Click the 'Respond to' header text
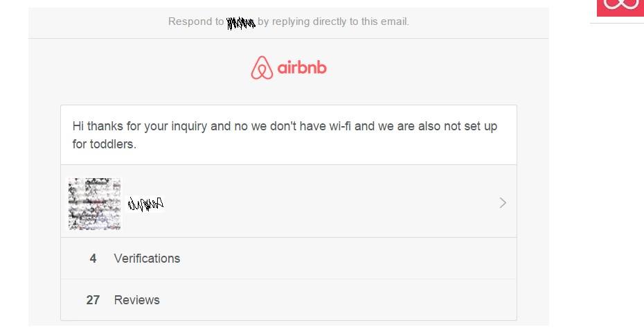The width and height of the screenshot is (644, 332). (x=196, y=21)
